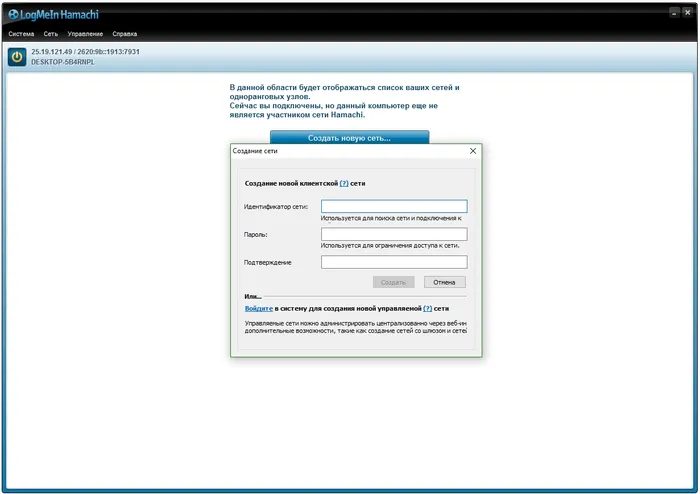This screenshot has height=494, width=700.
Task: Open the Справка menu
Action: (x=125, y=34)
